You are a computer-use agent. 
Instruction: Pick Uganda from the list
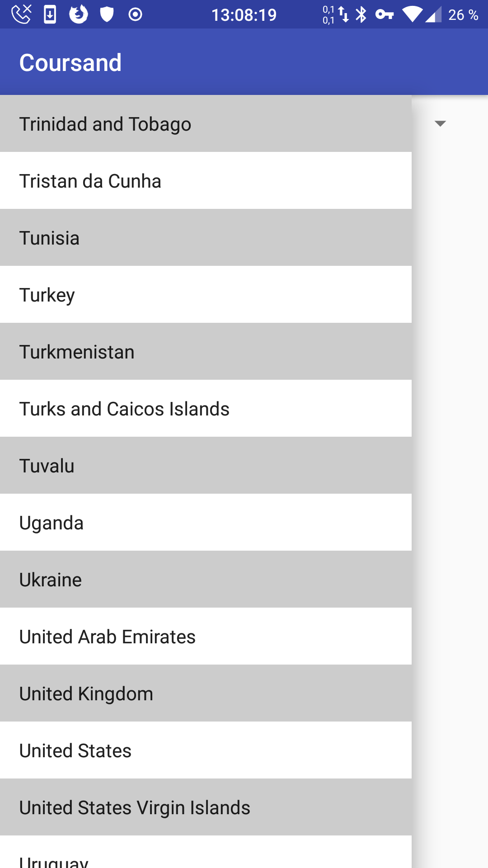click(206, 523)
